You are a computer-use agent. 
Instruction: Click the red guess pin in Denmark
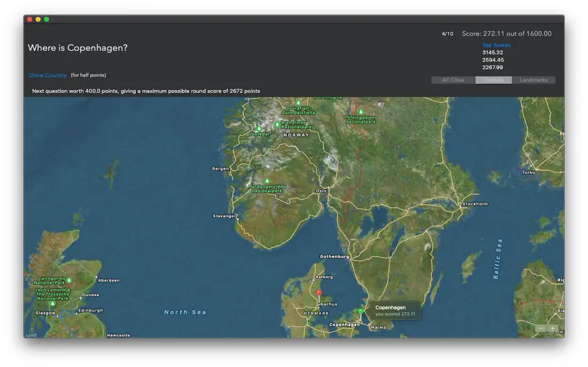(319, 293)
